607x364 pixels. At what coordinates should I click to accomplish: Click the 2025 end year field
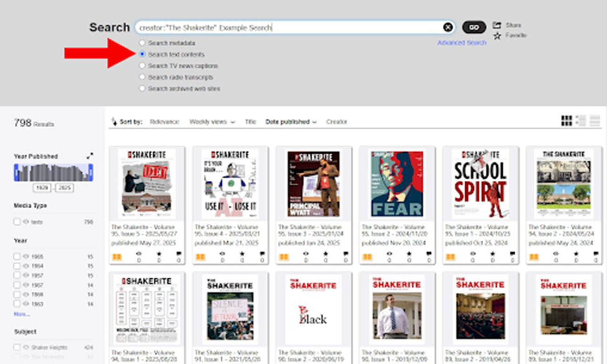click(x=65, y=188)
